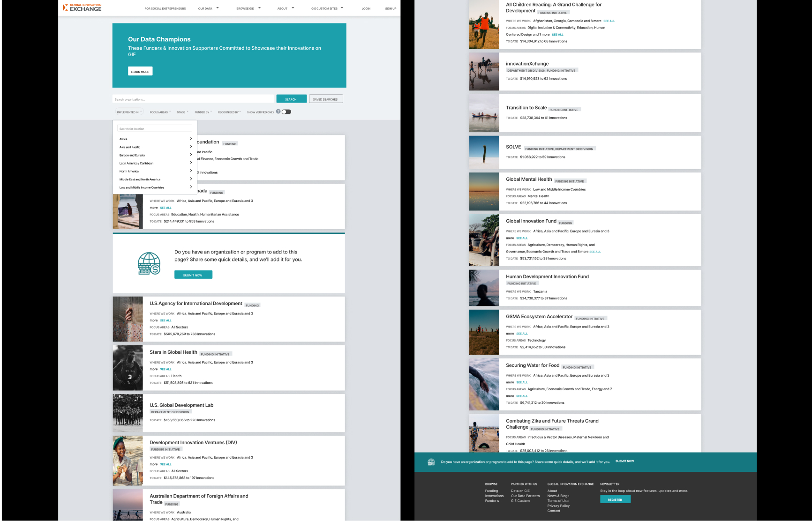Image resolution: width=812 pixels, height=521 pixels.
Task: Click See All in U.S. Agency for International Development card
Action: pyautogui.click(x=165, y=320)
